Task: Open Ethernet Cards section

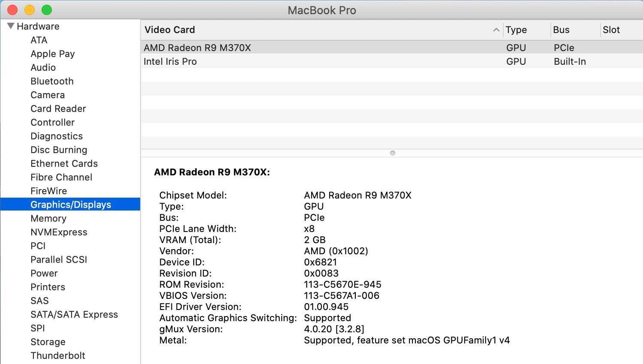Action: click(64, 163)
